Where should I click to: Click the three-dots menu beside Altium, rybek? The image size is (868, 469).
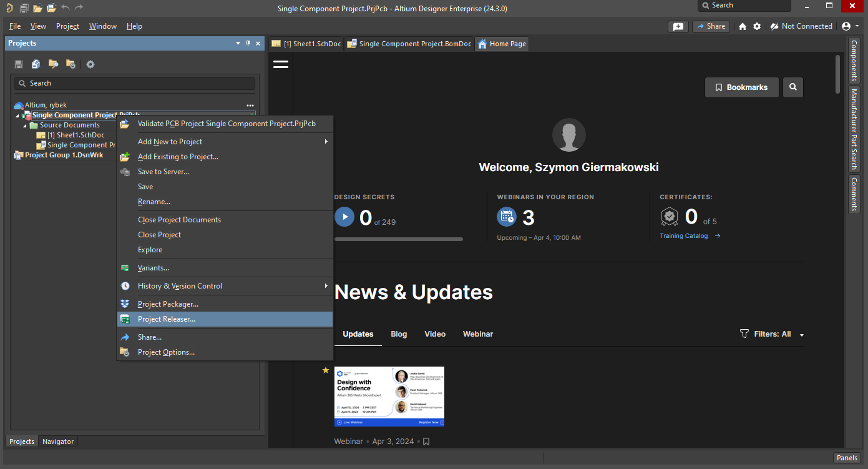click(250, 105)
